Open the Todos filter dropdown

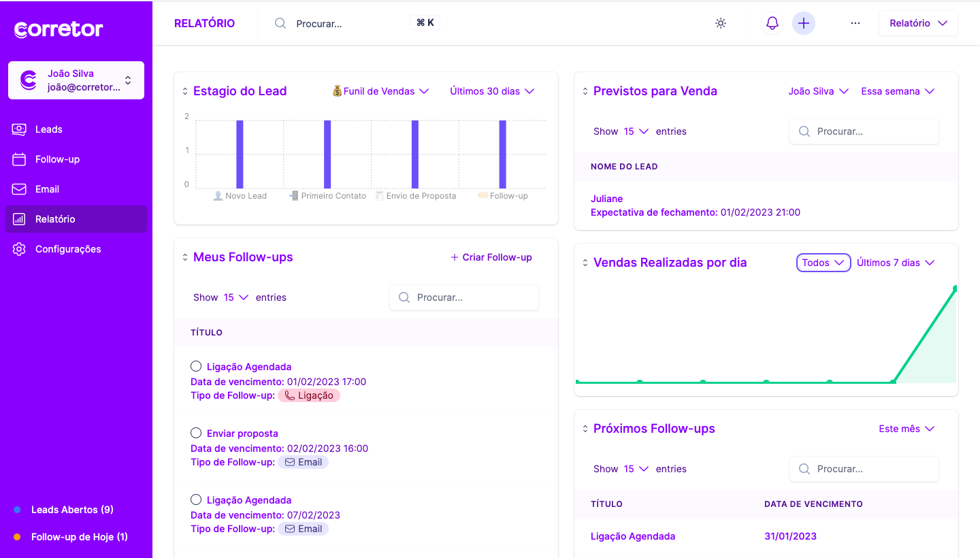[x=823, y=263]
